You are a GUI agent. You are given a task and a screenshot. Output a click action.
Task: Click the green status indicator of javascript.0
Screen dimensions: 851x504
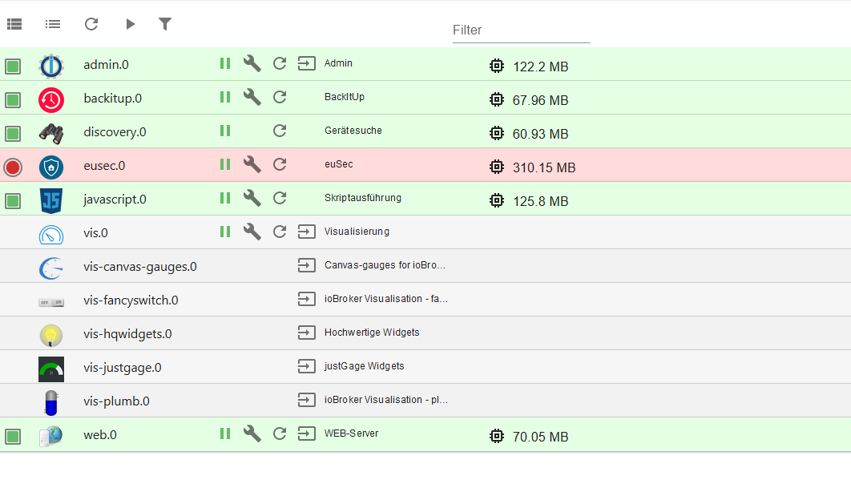click(x=13, y=201)
